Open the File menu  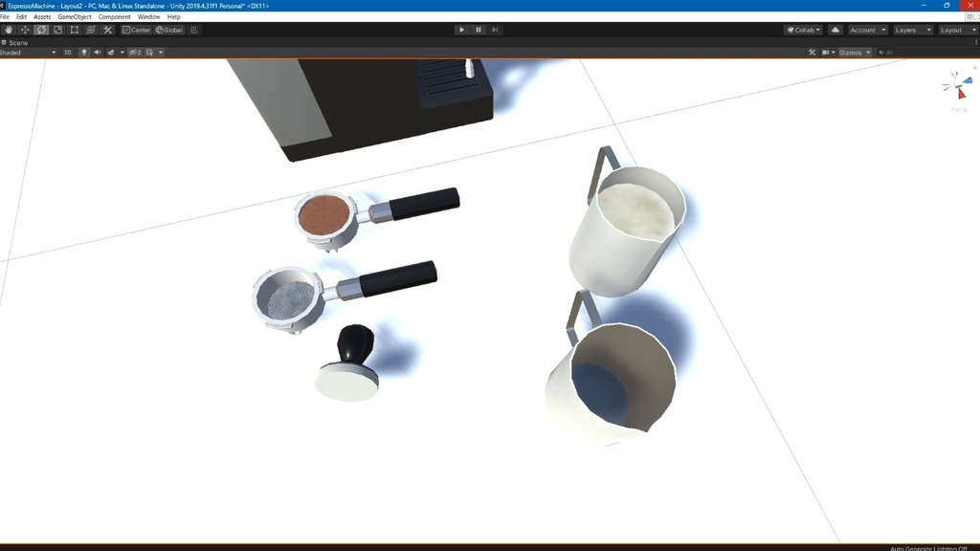(x=5, y=17)
